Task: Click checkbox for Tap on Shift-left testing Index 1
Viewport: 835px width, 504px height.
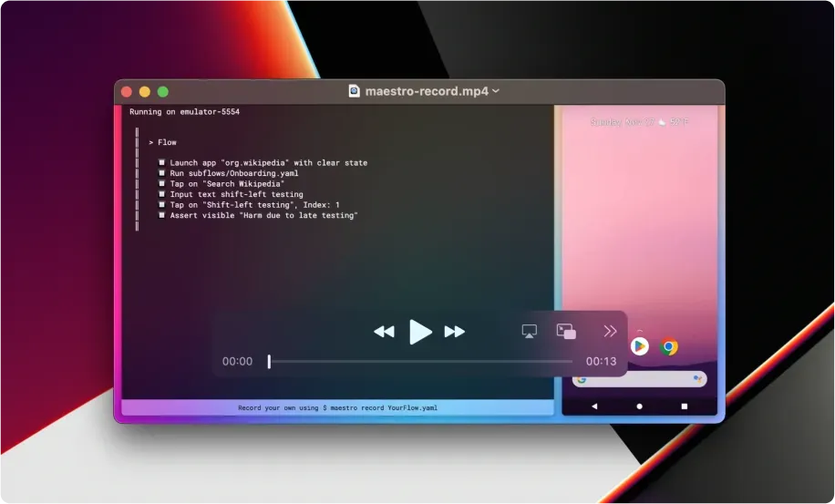Action: [161, 204]
